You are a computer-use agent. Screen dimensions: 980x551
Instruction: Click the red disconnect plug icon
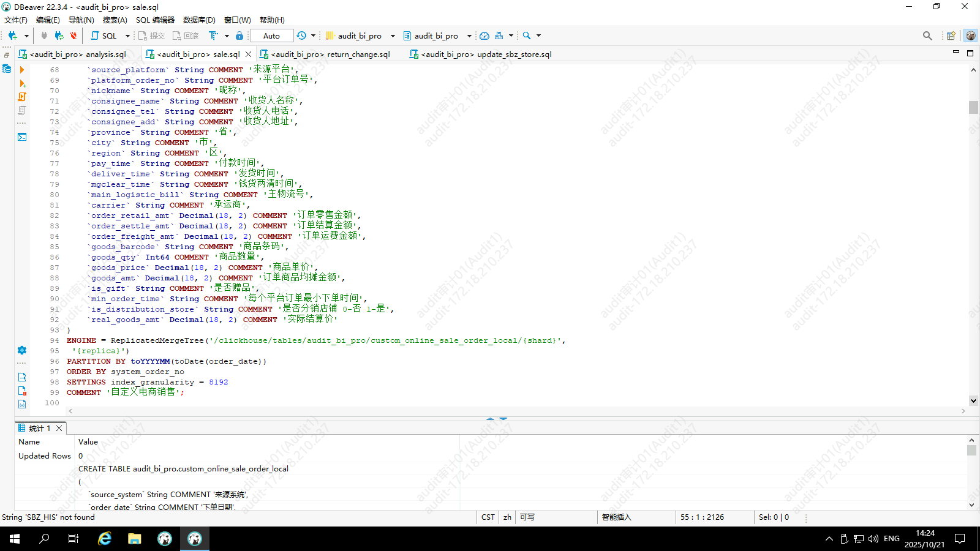[73, 36]
